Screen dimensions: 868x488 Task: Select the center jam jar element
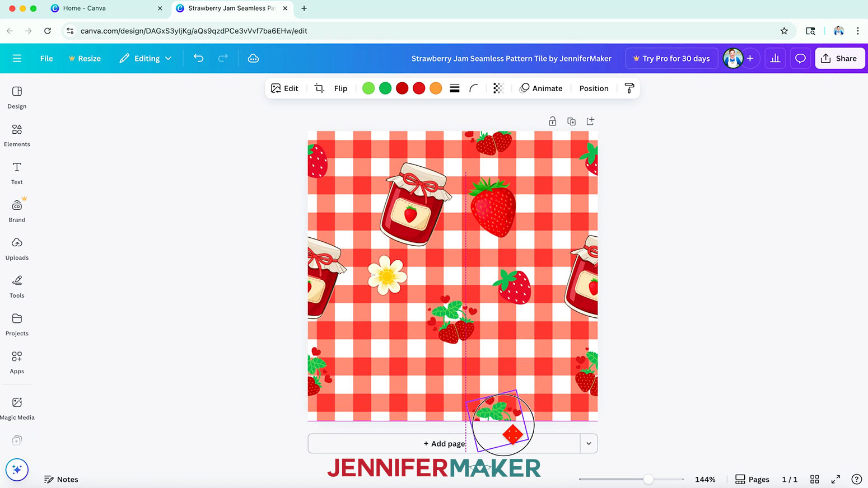[x=414, y=204]
